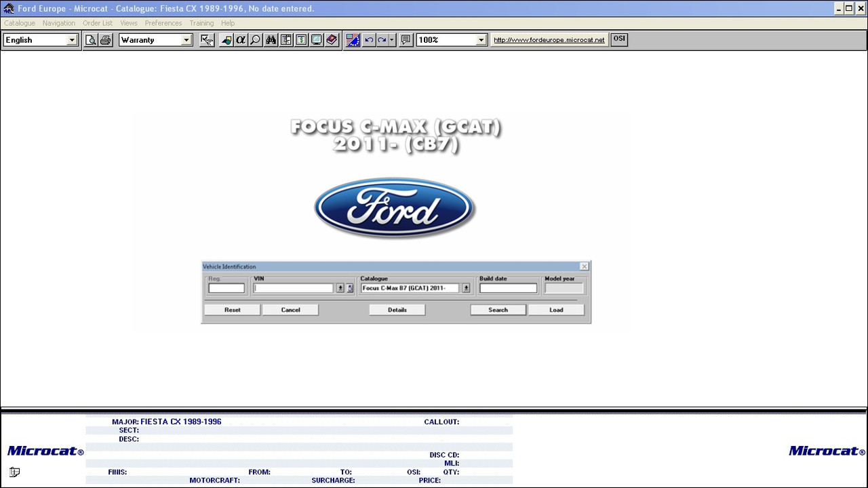868x488 pixels.
Task: Click the binoculars find icon
Action: [x=271, y=40]
